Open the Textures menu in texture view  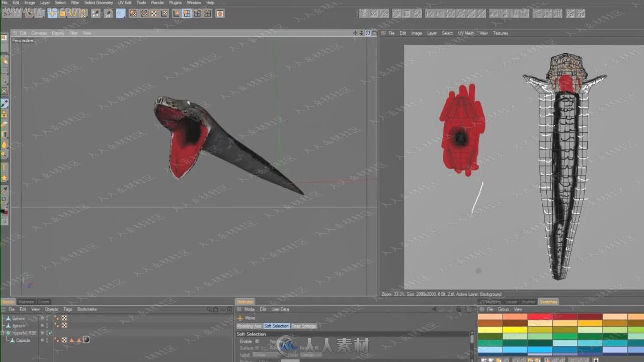[500, 33]
